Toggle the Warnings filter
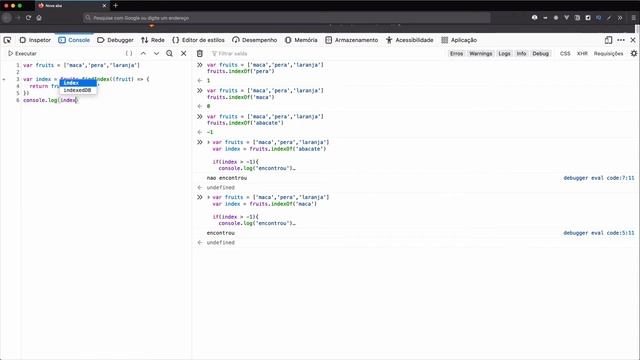640x360 pixels. pyautogui.click(x=480, y=53)
